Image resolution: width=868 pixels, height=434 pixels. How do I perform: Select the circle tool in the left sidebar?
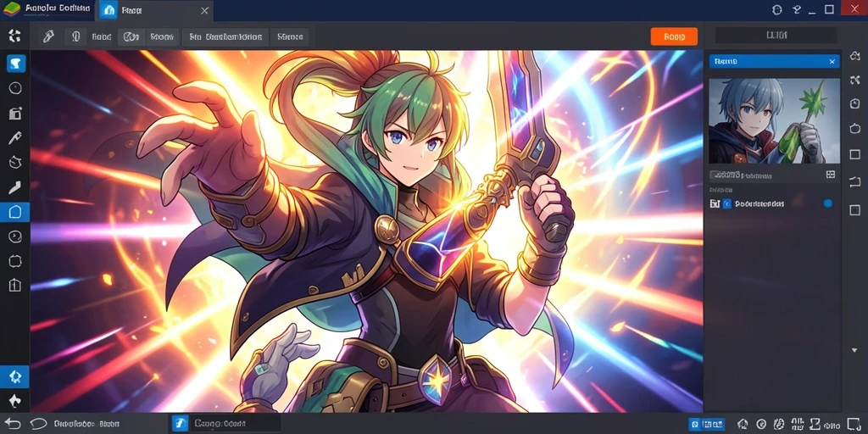coord(15,88)
